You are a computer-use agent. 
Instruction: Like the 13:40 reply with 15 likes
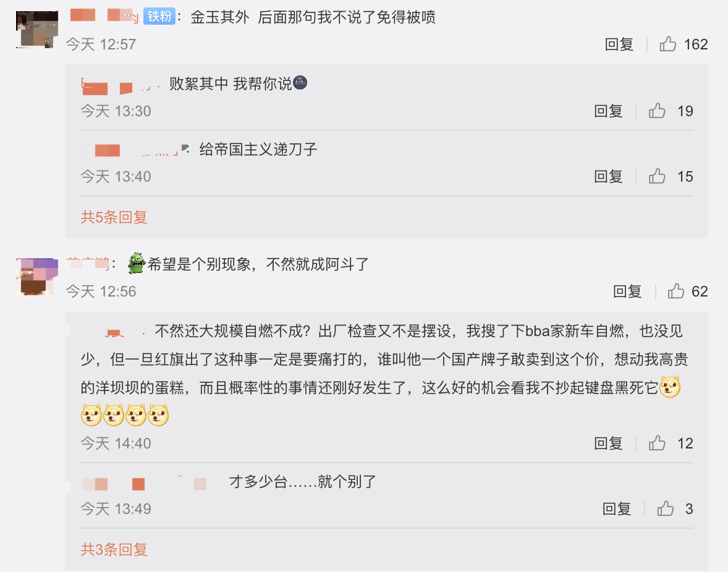[x=657, y=176]
